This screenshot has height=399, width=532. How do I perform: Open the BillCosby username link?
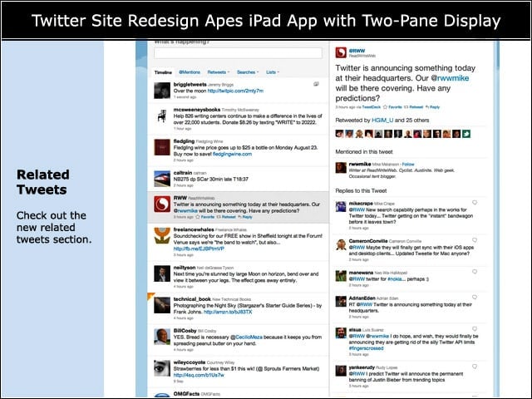click(x=185, y=331)
